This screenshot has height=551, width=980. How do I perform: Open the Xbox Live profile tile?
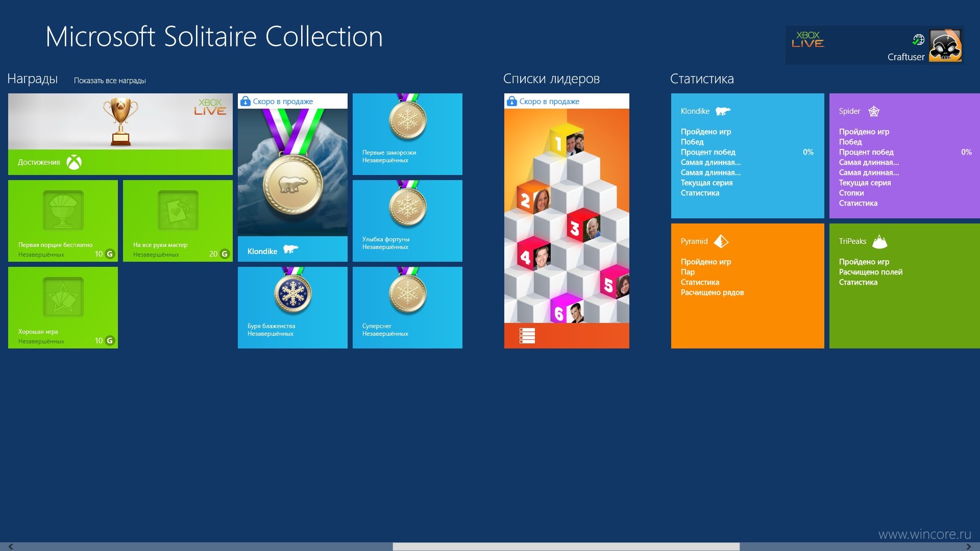pos(874,45)
